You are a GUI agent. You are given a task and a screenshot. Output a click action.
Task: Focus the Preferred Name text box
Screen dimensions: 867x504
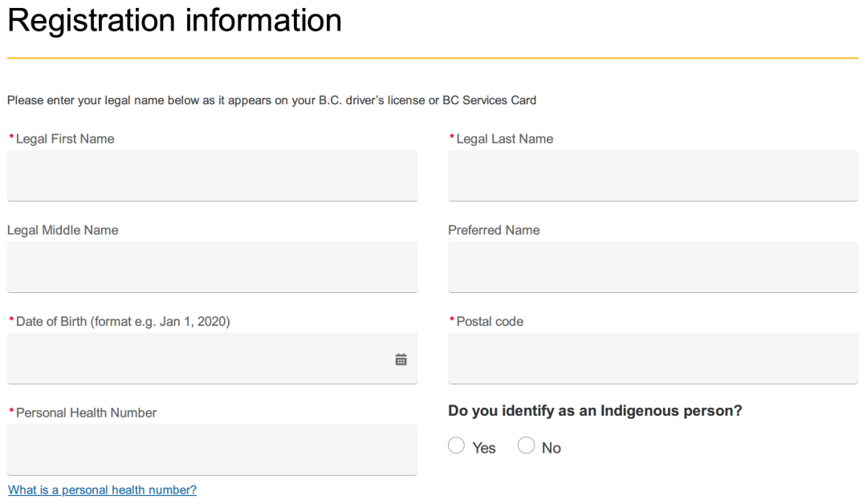[653, 267]
